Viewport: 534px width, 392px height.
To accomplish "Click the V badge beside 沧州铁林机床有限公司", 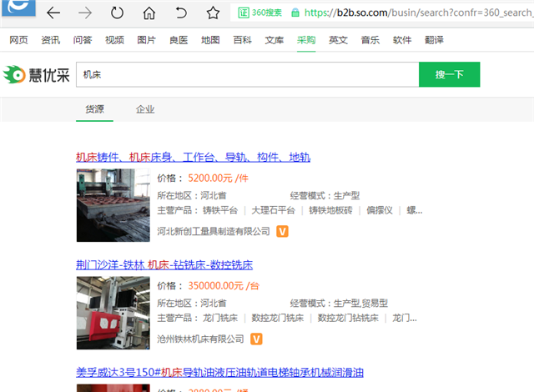I will tap(256, 339).
